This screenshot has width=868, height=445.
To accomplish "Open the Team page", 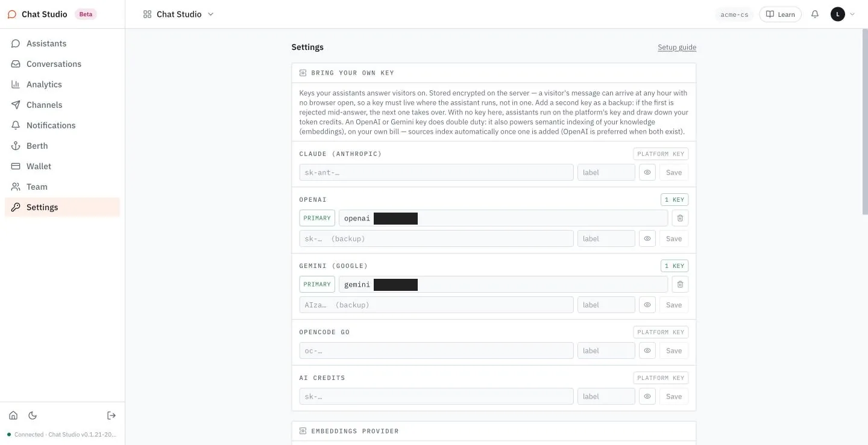I will [x=63, y=187].
